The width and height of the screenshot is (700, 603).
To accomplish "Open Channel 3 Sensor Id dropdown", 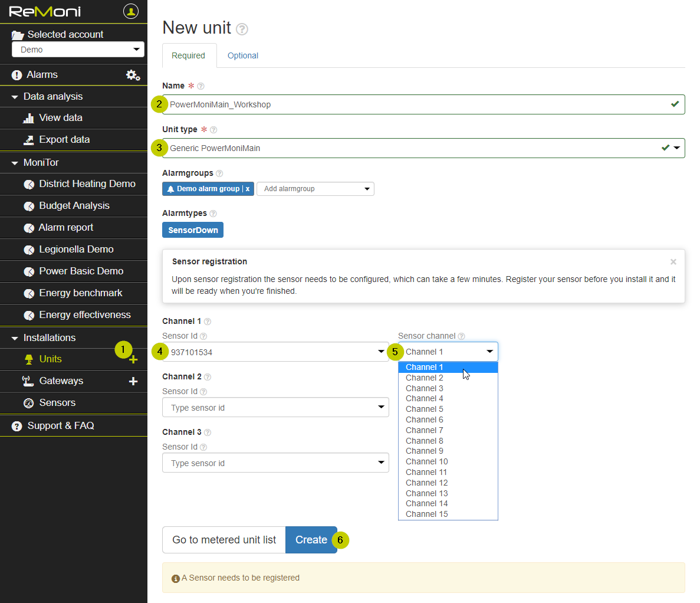I will [275, 463].
